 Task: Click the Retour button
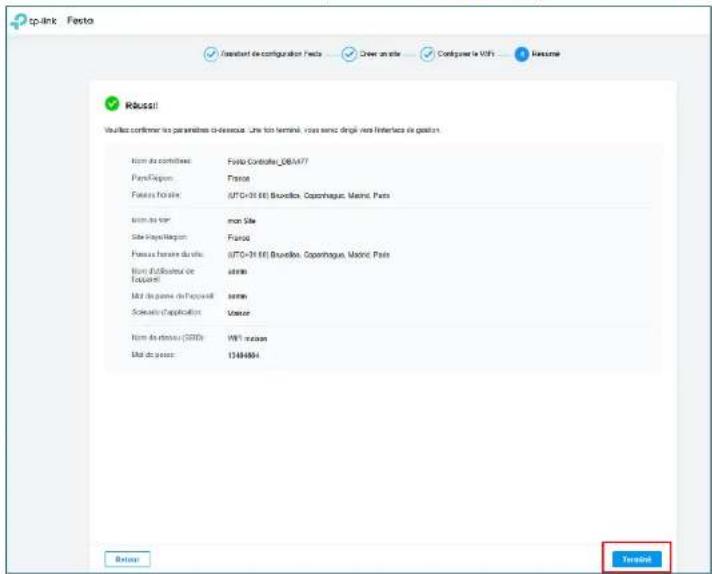point(127,559)
